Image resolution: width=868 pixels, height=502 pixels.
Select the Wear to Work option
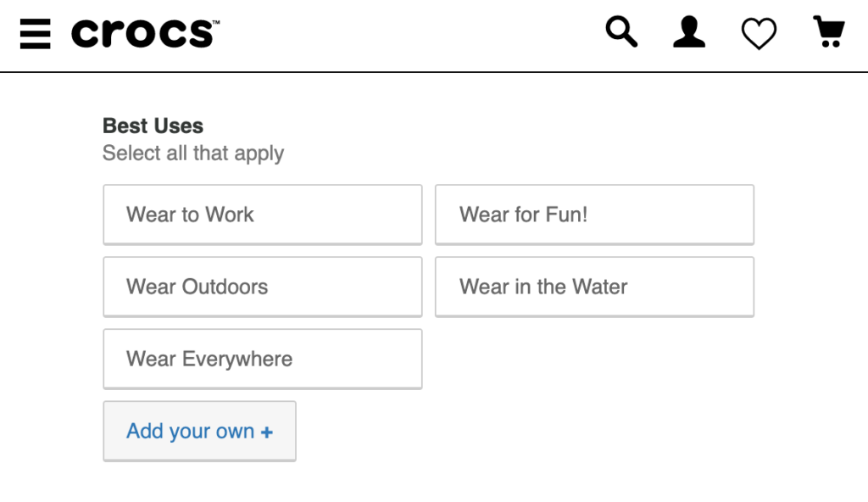[x=263, y=215]
